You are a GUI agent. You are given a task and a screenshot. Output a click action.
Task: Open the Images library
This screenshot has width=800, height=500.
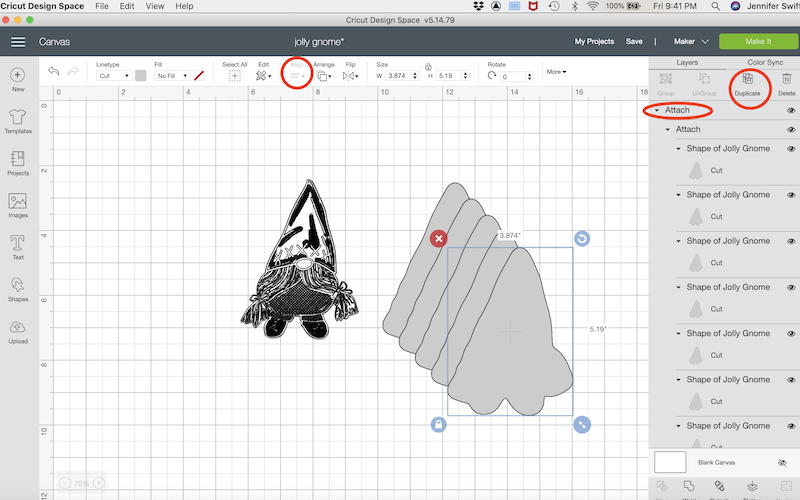coord(18,205)
